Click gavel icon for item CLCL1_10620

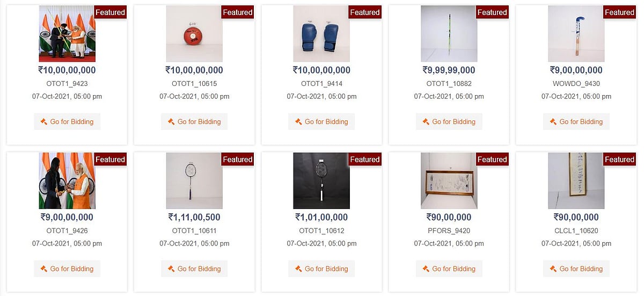coord(553,269)
